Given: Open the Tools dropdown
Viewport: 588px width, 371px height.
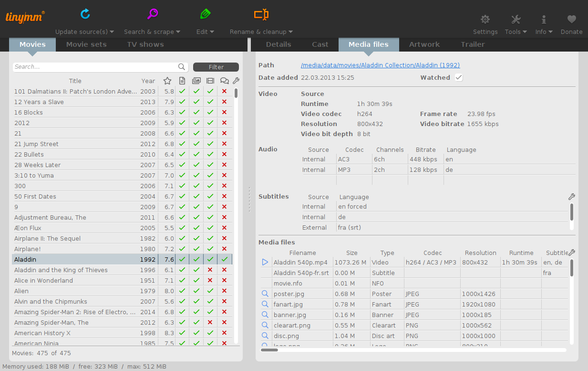Looking at the screenshot, I should coord(516,32).
